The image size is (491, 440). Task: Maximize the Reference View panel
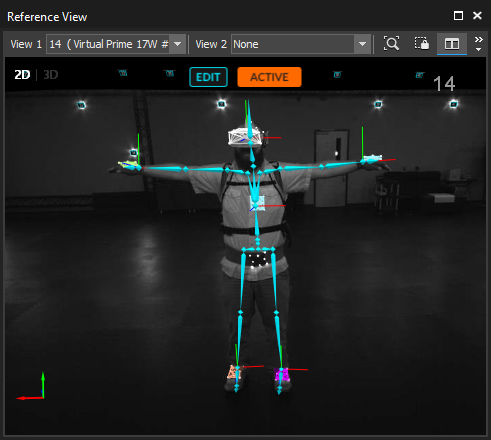tap(458, 16)
